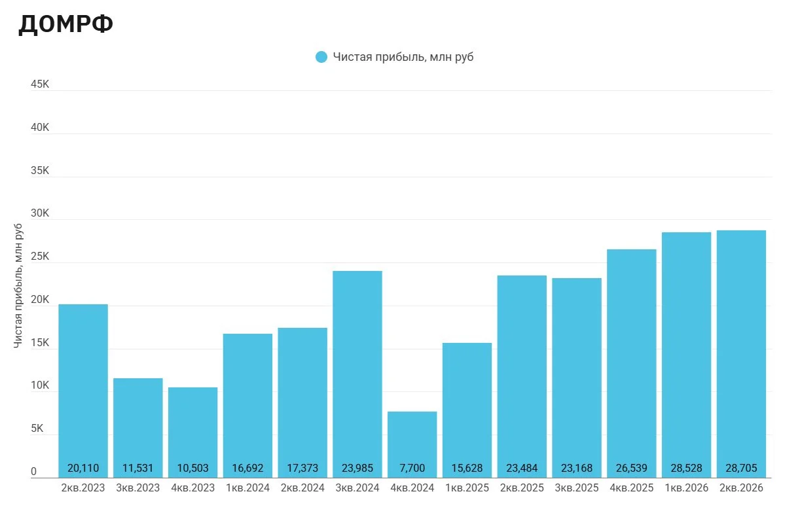Click the x-axis label 3кв.2025
This screenshot has height=532, width=802.
pos(577,488)
